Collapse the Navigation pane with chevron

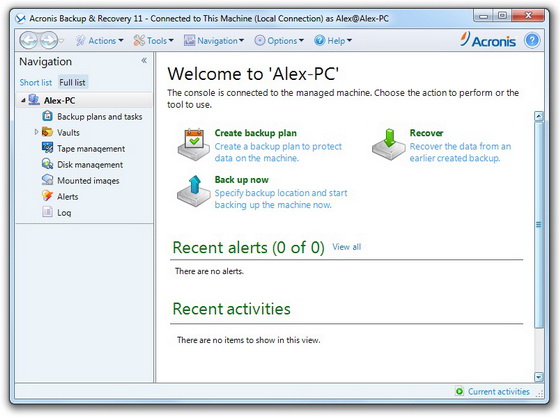(144, 60)
